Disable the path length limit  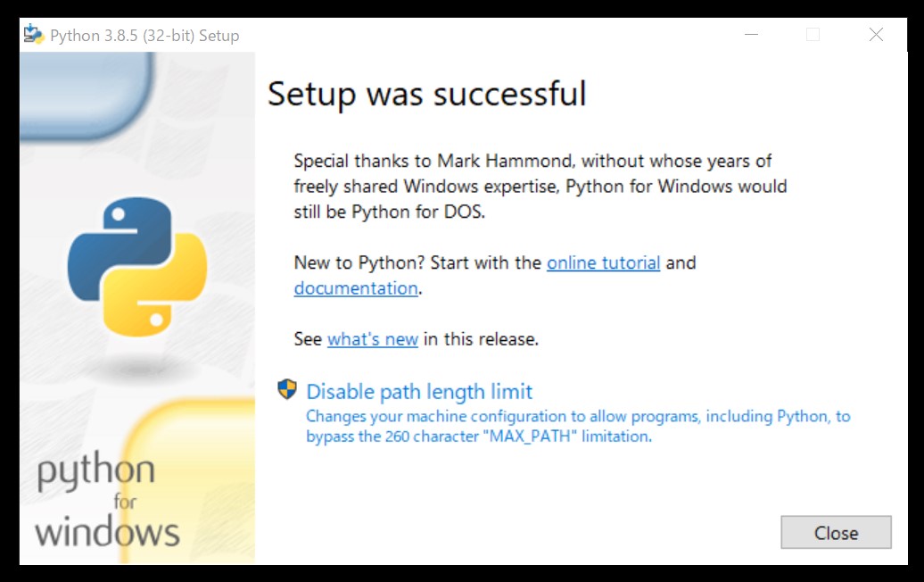418,391
